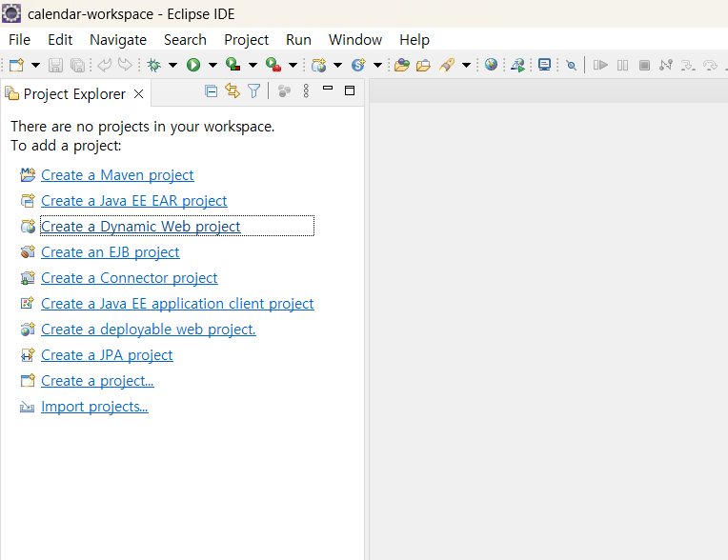Click the Import projects... link
This screenshot has height=560, width=728.
[94, 407]
